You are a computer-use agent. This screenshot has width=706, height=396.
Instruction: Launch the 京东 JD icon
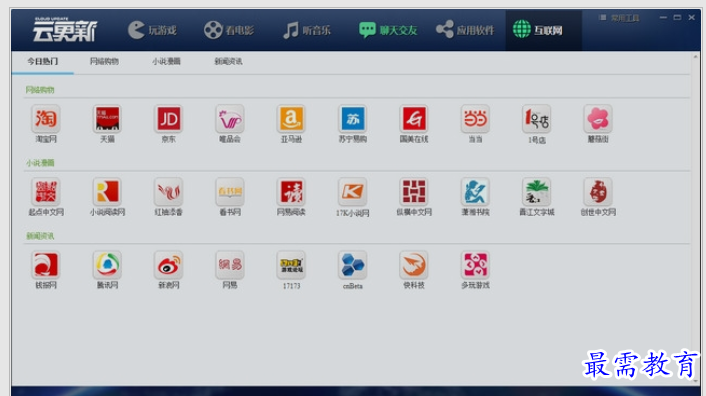coord(168,119)
